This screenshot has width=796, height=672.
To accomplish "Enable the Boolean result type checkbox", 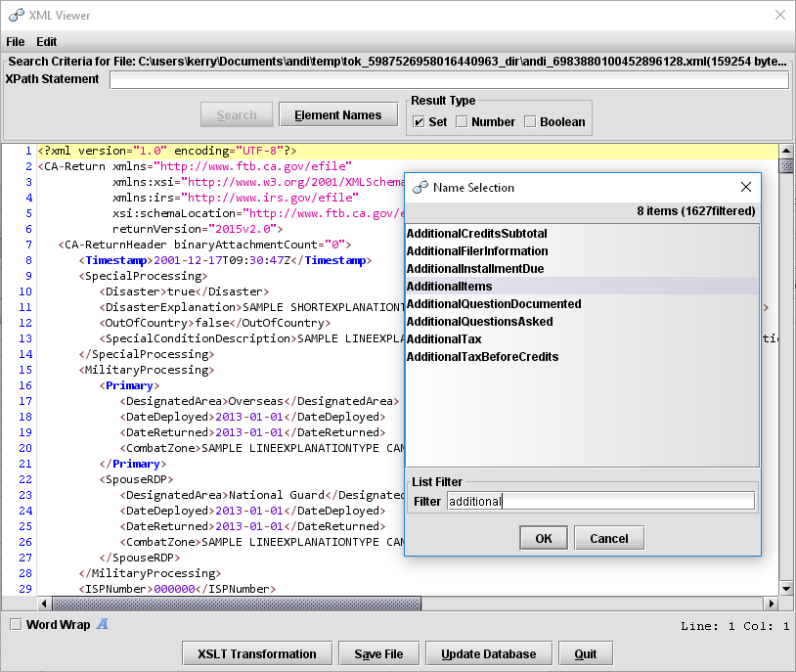I will 530,122.
